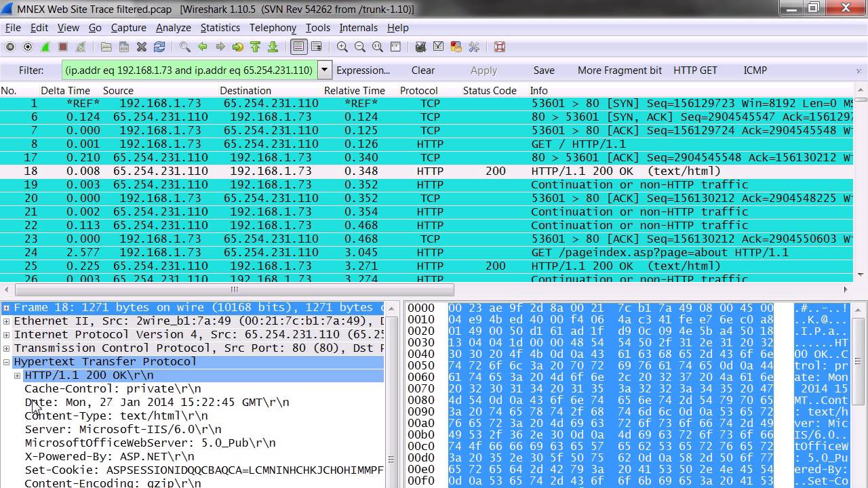This screenshot has height=488, width=868.
Task: Stop the running capture (red square)
Action: (63, 47)
